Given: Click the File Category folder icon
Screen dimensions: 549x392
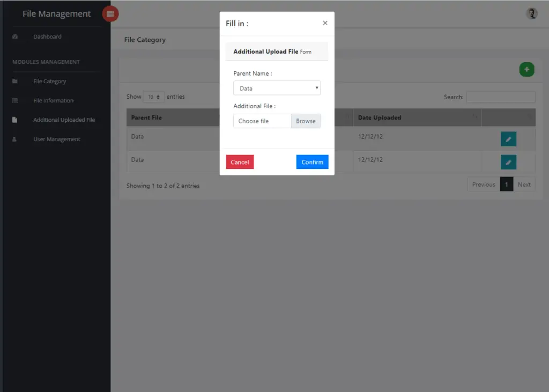Looking at the screenshot, I should click(x=15, y=81).
